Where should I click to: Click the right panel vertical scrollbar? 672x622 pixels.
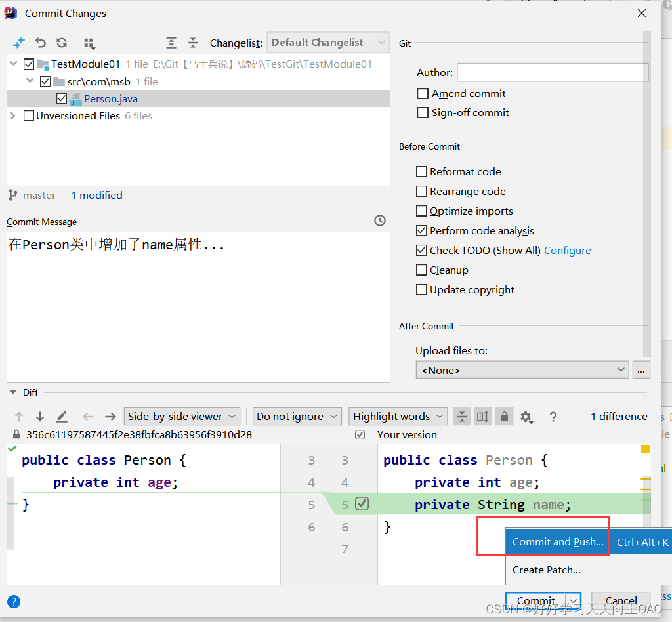(x=646, y=193)
